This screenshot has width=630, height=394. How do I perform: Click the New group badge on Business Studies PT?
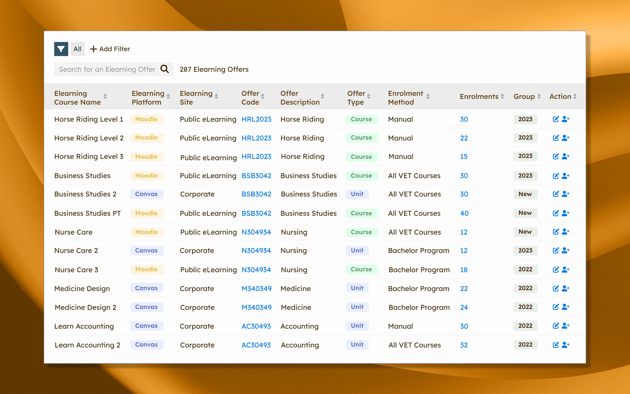(x=525, y=213)
